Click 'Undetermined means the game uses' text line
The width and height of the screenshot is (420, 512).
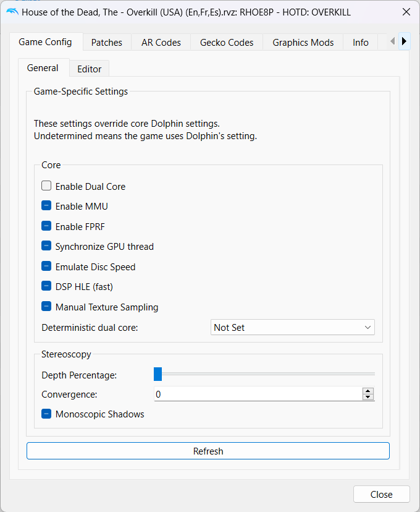[x=145, y=136]
